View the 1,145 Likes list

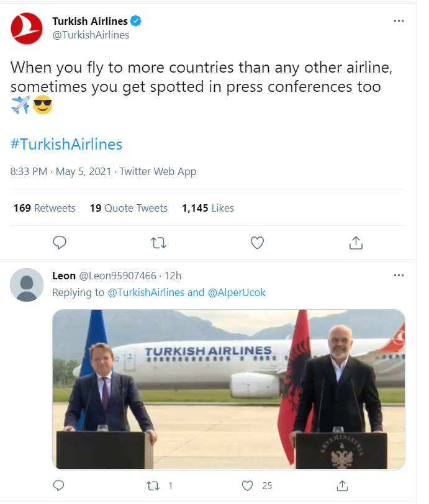(208, 208)
